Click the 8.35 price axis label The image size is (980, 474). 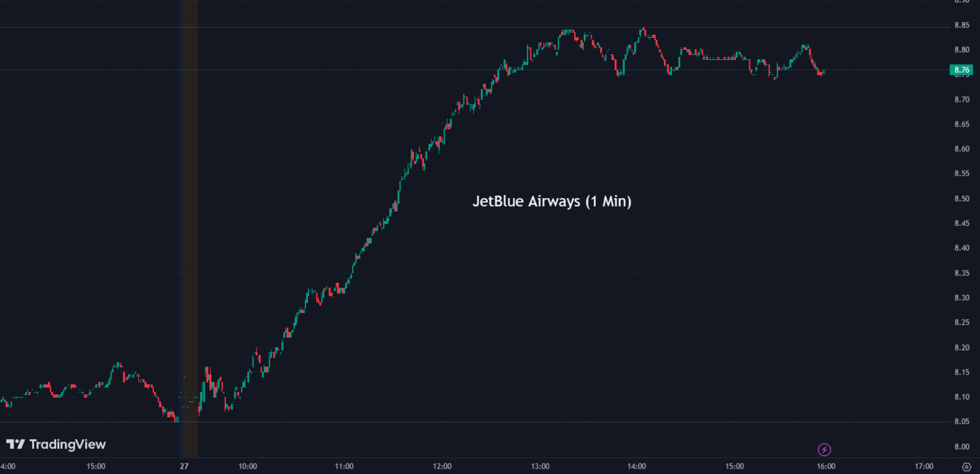[962, 273]
